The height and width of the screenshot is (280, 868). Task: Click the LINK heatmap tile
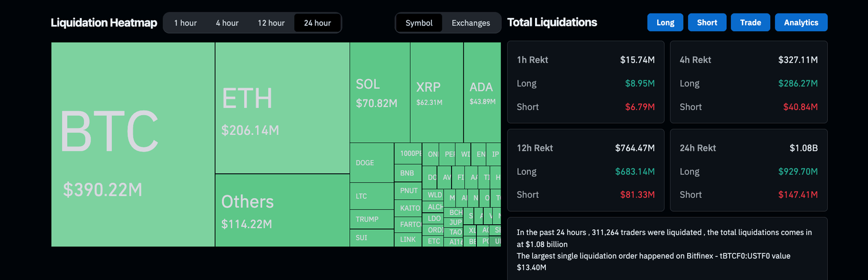[x=408, y=239]
